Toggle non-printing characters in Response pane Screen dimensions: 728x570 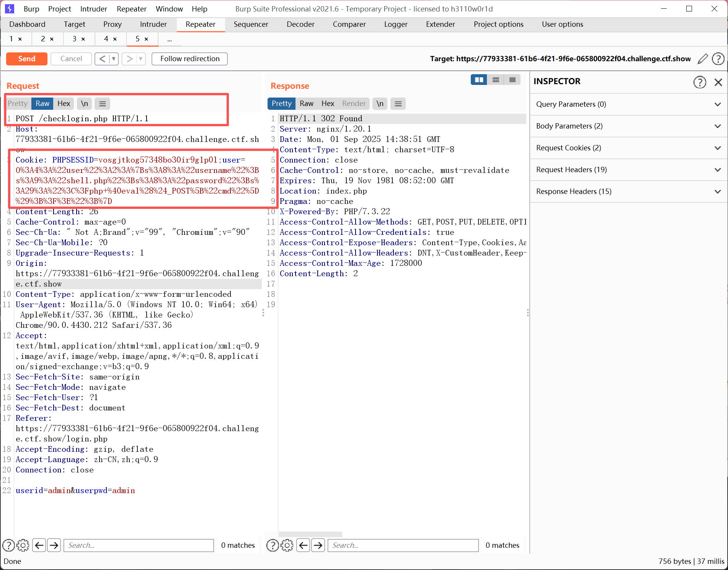[x=380, y=103]
